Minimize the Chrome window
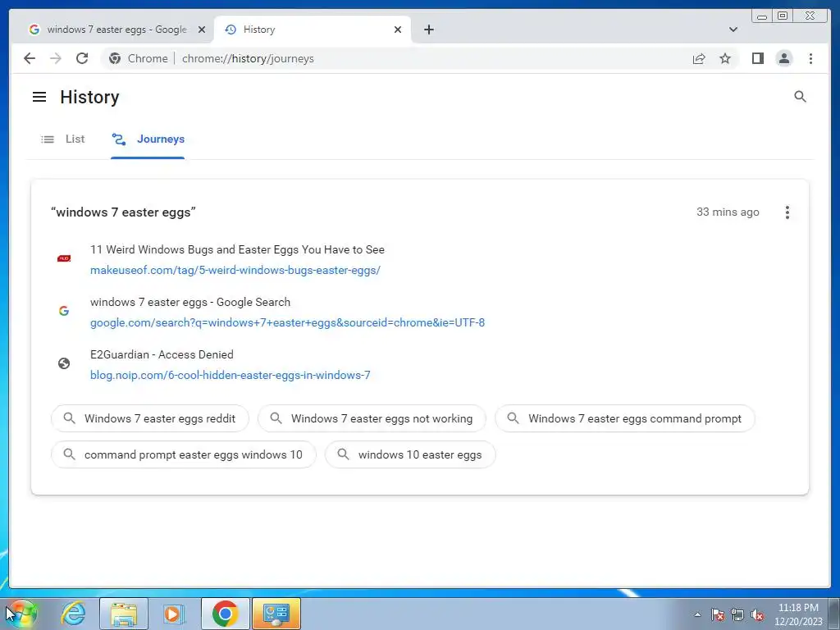This screenshot has width=840, height=630. click(762, 16)
